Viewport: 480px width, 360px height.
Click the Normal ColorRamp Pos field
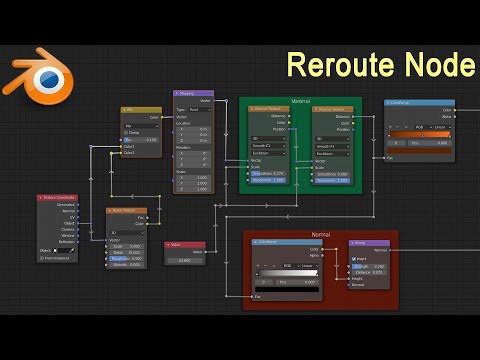[x=297, y=282]
